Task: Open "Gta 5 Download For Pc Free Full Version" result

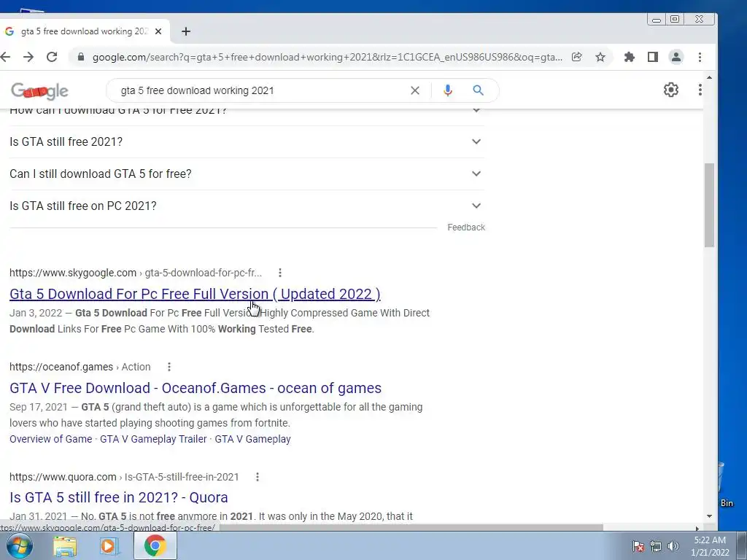Action: [x=195, y=294]
